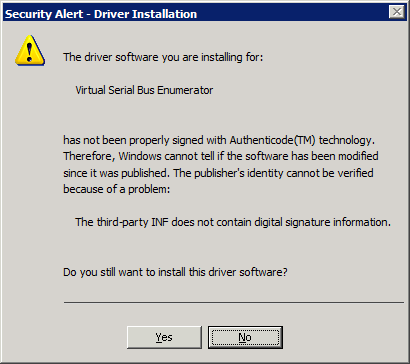Click the word 'technology' in the warning text
This screenshot has width=410, height=364.
(x=347, y=140)
